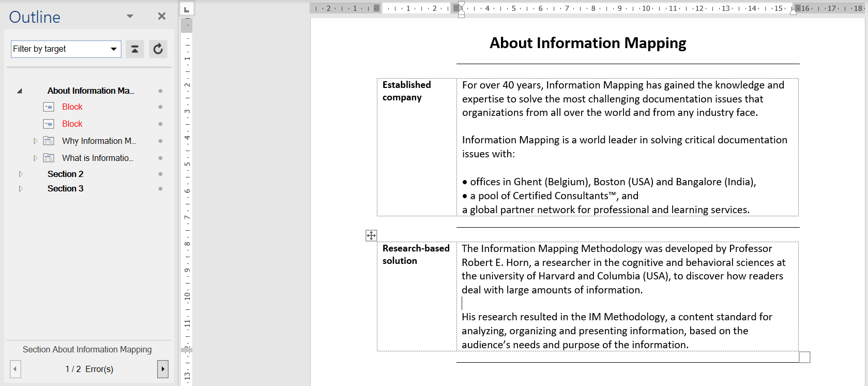Select the second red Block entry
868x386 pixels.
(x=72, y=124)
